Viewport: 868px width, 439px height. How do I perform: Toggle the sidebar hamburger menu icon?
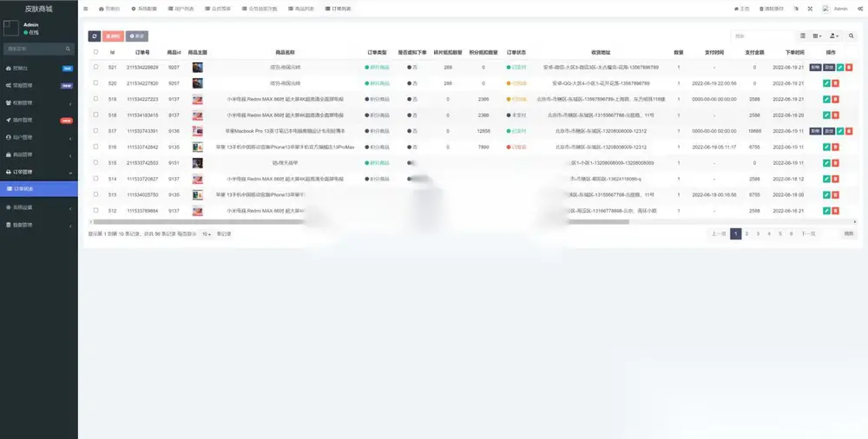85,9
